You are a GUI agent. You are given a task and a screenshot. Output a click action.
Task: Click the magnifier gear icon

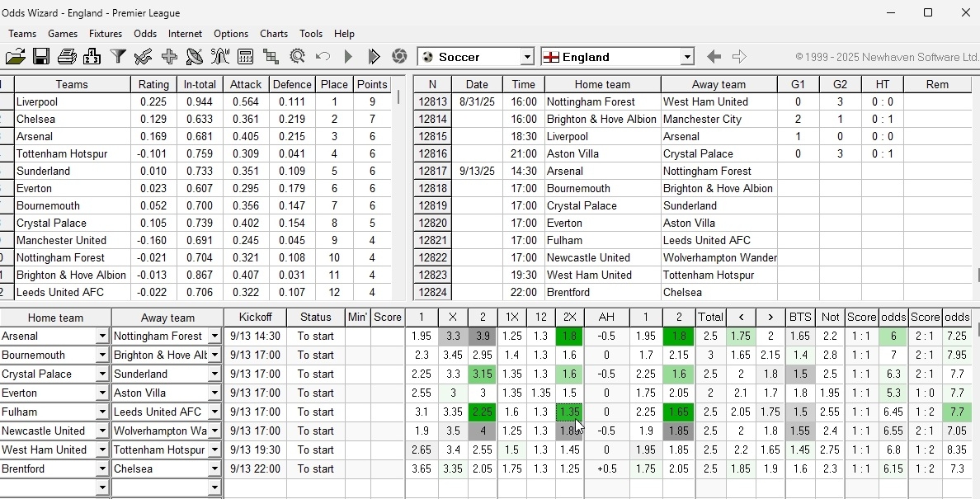[x=297, y=57]
